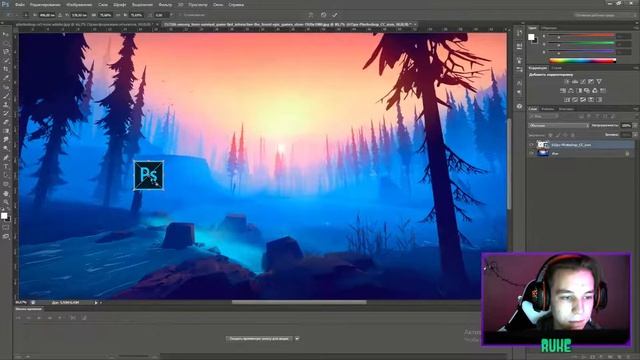Add an Invert adjustment

(567, 100)
